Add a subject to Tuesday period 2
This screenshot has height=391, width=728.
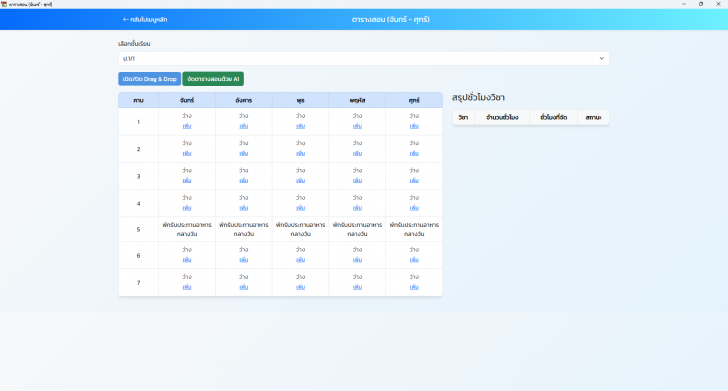(x=244, y=153)
